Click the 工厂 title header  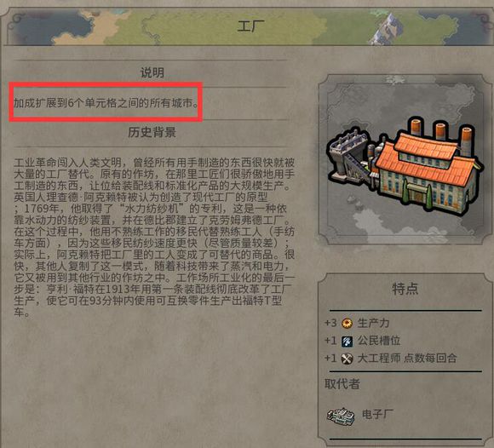tap(250, 26)
